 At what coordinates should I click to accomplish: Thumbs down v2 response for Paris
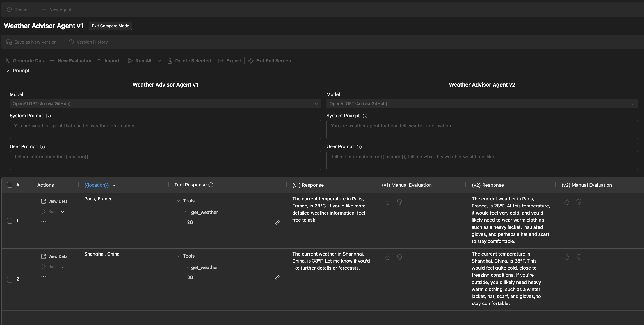tap(579, 202)
